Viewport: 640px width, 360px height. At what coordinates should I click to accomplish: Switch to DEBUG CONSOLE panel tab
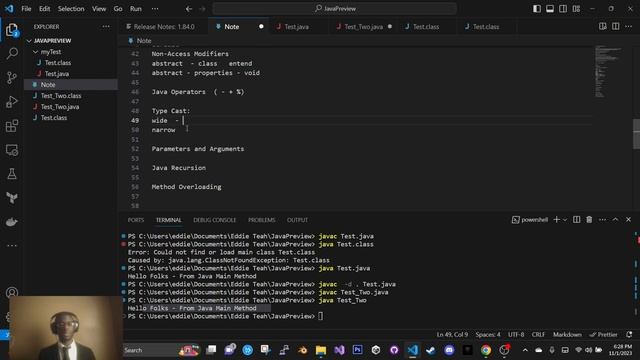point(215,220)
